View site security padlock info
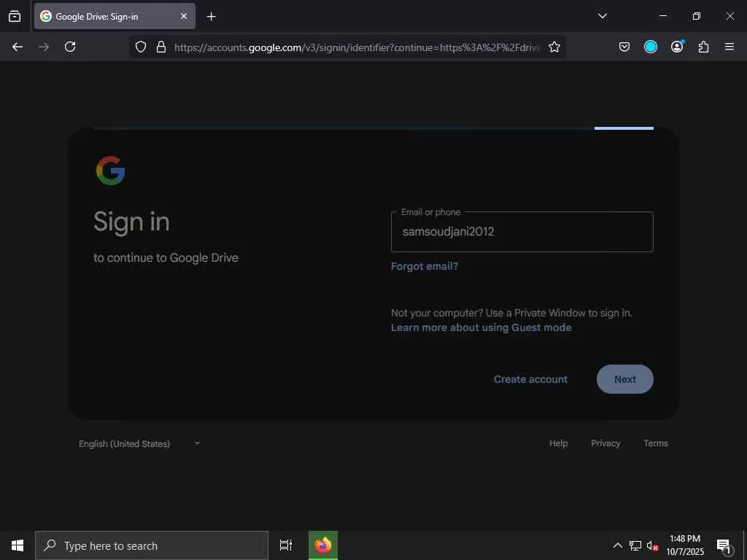Screen dimensions: 747x560 click(161, 47)
